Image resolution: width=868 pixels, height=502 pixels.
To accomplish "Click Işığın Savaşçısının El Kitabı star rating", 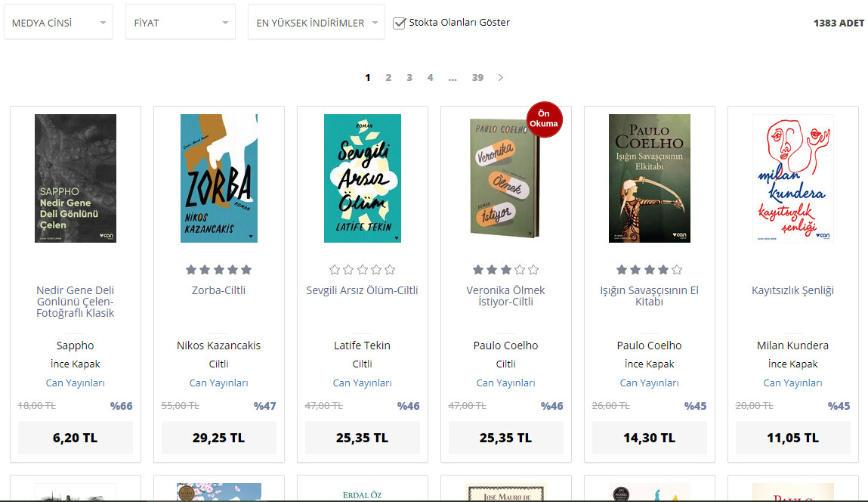I will tap(649, 270).
